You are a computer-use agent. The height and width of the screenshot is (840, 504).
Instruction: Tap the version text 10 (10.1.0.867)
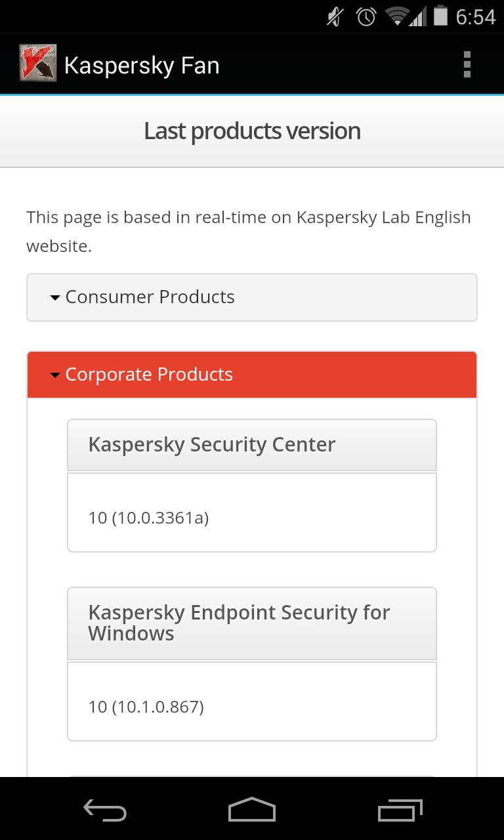pyautogui.click(x=146, y=707)
